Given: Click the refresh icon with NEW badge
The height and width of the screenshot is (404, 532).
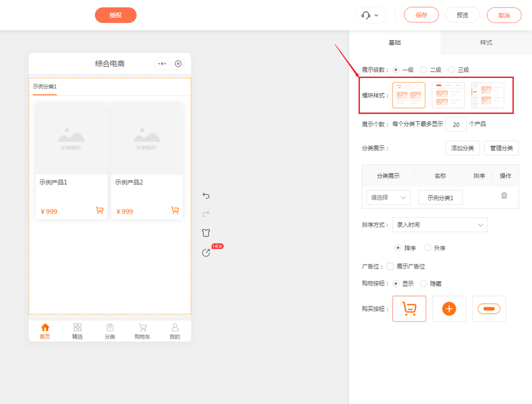Looking at the screenshot, I should coord(206,253).
